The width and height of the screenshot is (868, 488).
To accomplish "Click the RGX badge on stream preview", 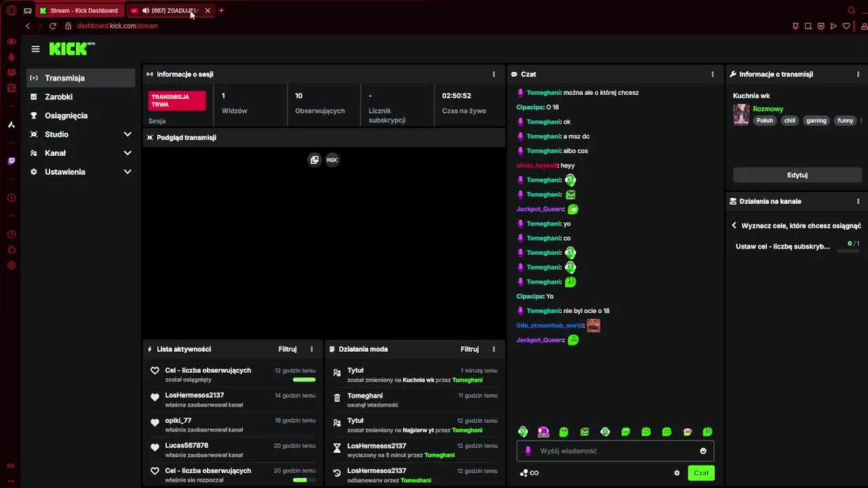I will [332, 160].
